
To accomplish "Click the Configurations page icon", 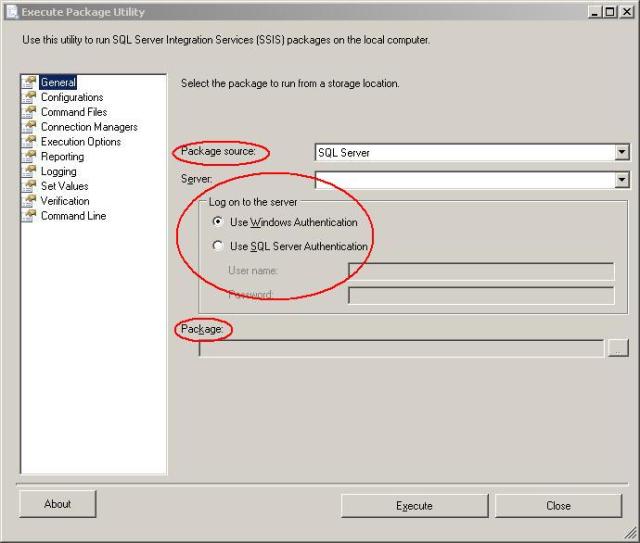I will tap(29, 98).
